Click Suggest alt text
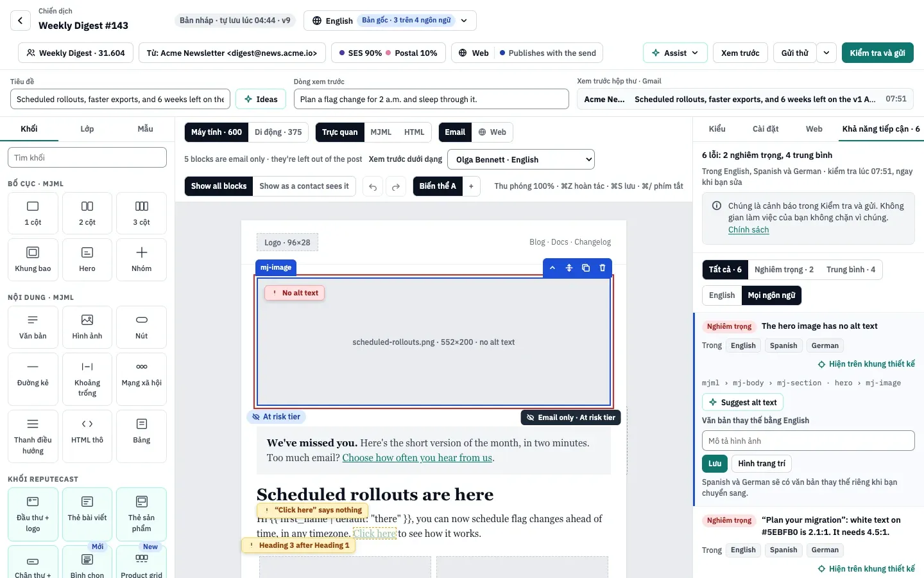 tap(742, 403)
